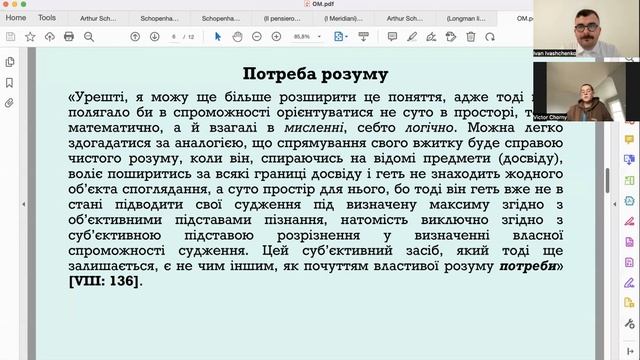Image resolution: width=640 pixels, height=360 pixels.
Task: Click the vertical scrollbar thumb
Action: (x=607, y=181)
